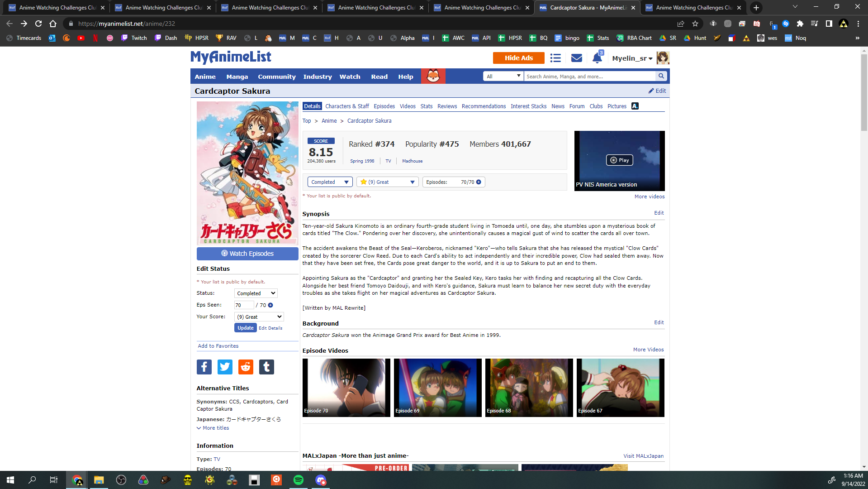The width and height of the screenshot is (868, 489).
Task: Open the sidebar Your Score select box
Action: (259, 317)
